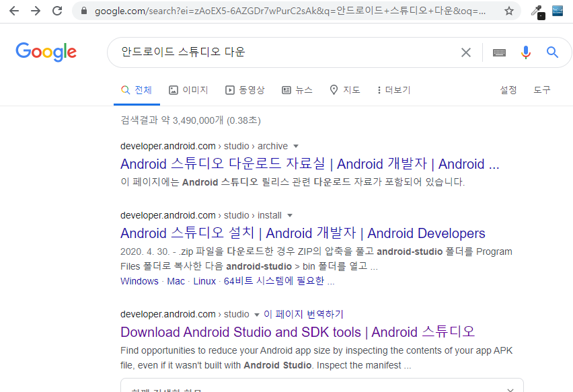The width and height of the screenshot is (573, 392).
Task: Clear the search query text
Action: [x=466, y=52]
